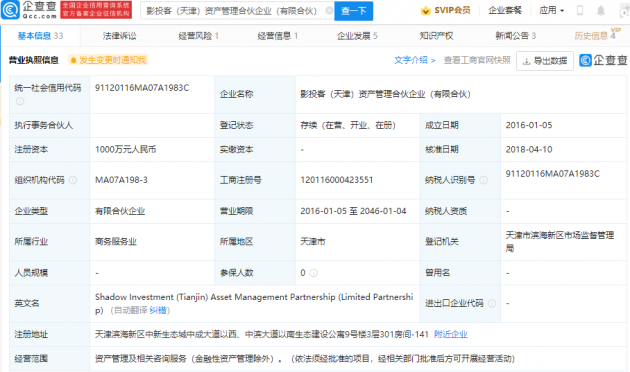Click 成立日期 value 2016-01-05
Image resolution: width=630 pixels, height=372 pixels.
(529, 125)
